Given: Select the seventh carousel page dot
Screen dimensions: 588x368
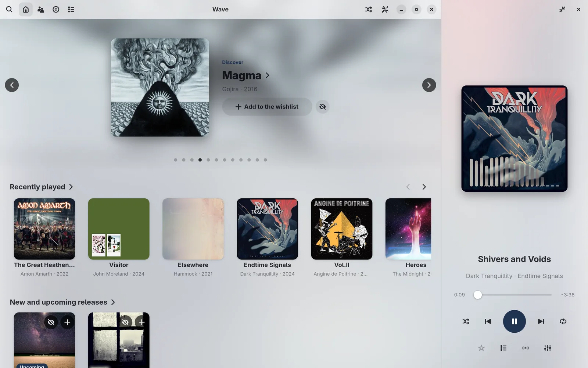Looking at the screenshot, I should click(x=225, y=160).
